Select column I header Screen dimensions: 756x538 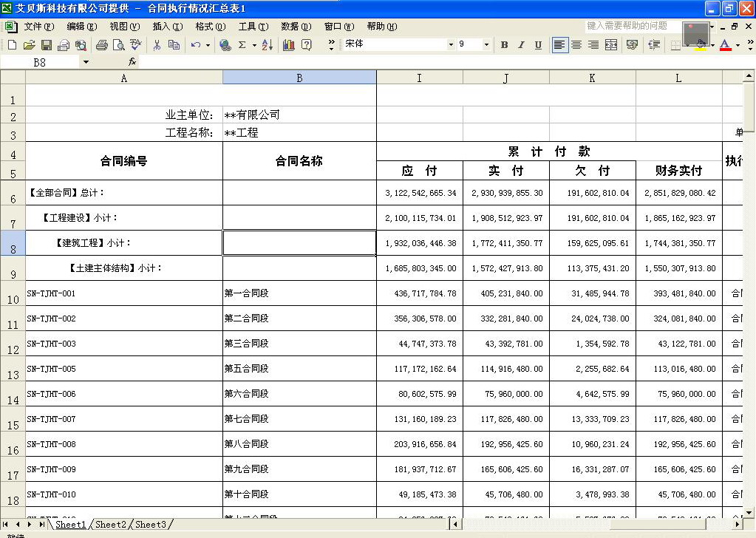pos(420,78)
